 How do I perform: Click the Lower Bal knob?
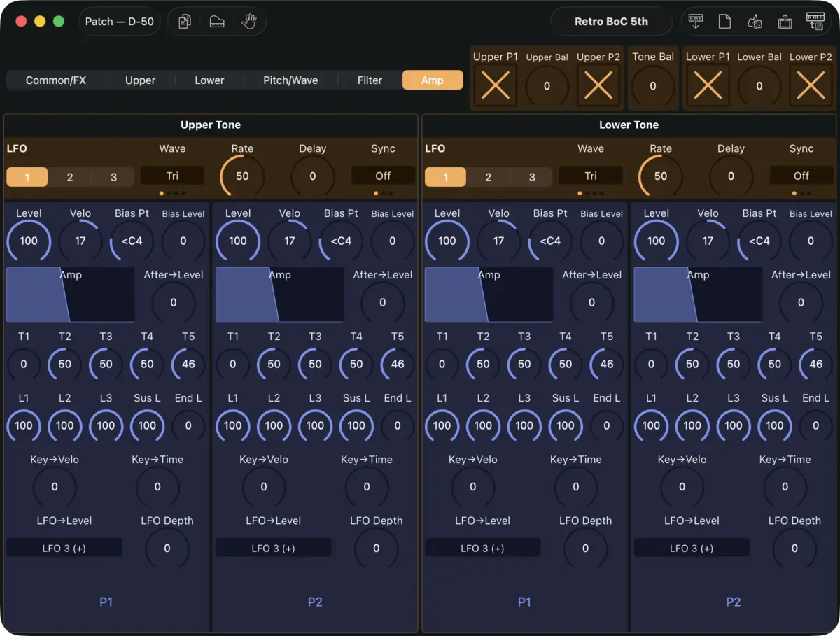pos(759,86)
